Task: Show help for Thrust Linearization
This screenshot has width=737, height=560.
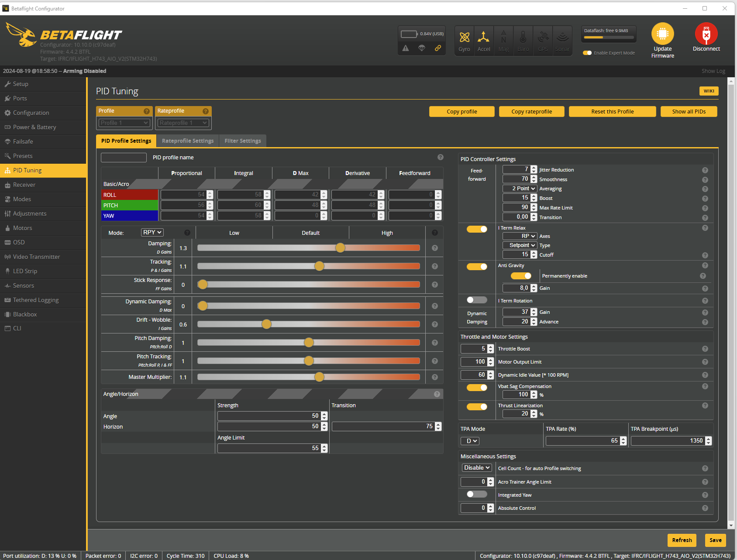Action: [x=705, y=405]
